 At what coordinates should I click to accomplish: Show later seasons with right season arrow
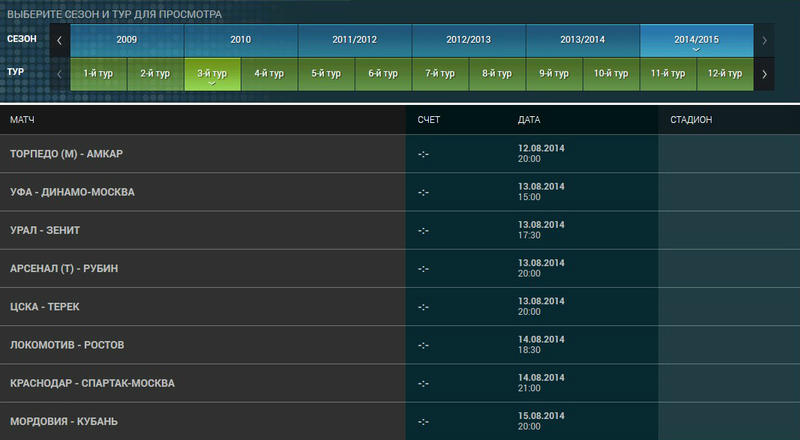[x=764, y=40]
